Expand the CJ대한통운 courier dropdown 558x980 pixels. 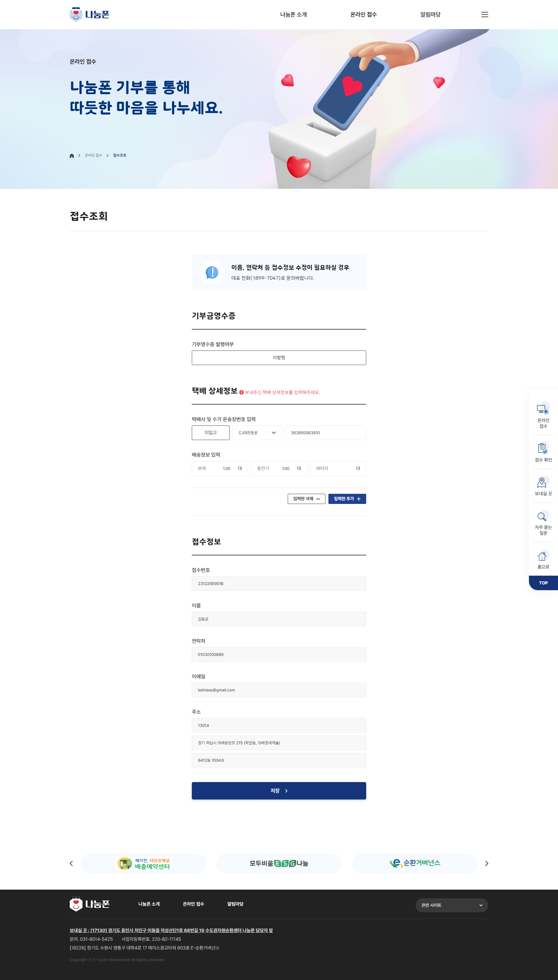point(257,433)
